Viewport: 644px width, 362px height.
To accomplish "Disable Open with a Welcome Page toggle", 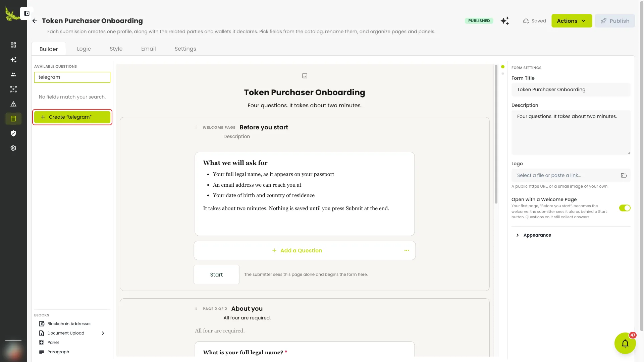I will click(625, 208).
